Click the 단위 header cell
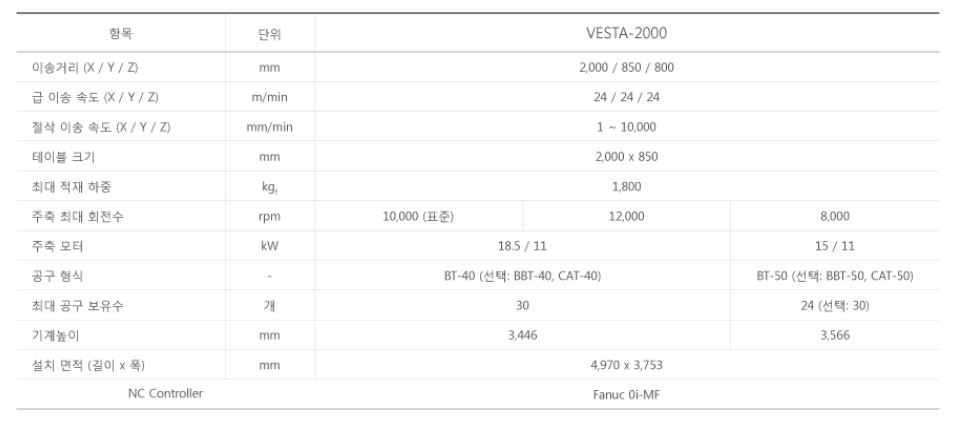Image resolution: width=970 pixels, height=423 pixels. 269,34
